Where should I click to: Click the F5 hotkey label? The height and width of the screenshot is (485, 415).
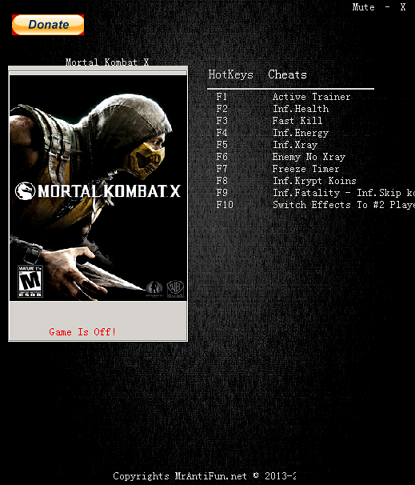click(222, 145)
